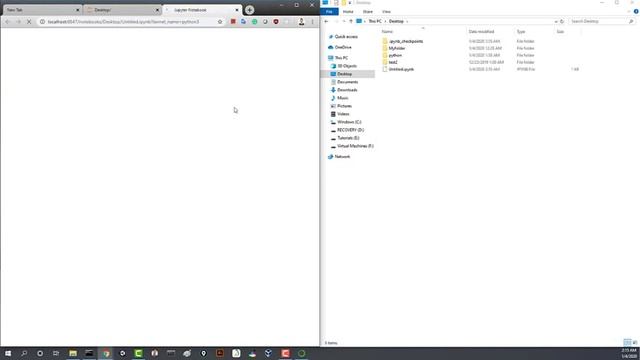Open taskbar search magnifier
Image resolution: width=640 pixels, height=360 pixels.
[x=24, y=353]
